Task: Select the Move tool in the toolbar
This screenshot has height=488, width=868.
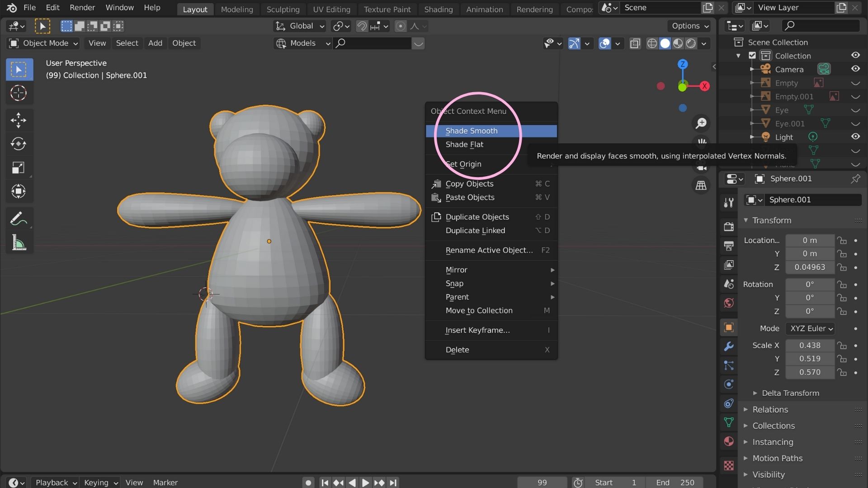Action: tap(19, 120)
